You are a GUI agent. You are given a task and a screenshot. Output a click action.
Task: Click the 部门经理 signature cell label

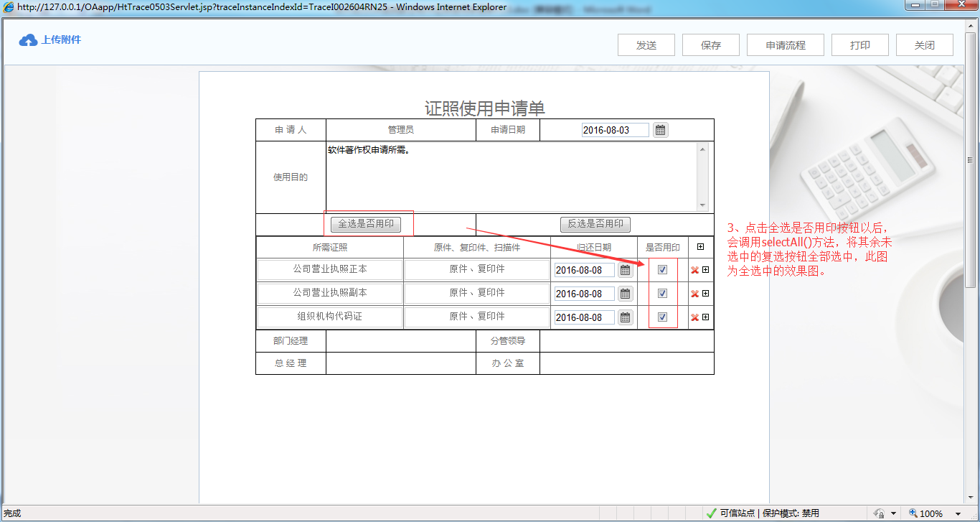[x=291, y=341]
